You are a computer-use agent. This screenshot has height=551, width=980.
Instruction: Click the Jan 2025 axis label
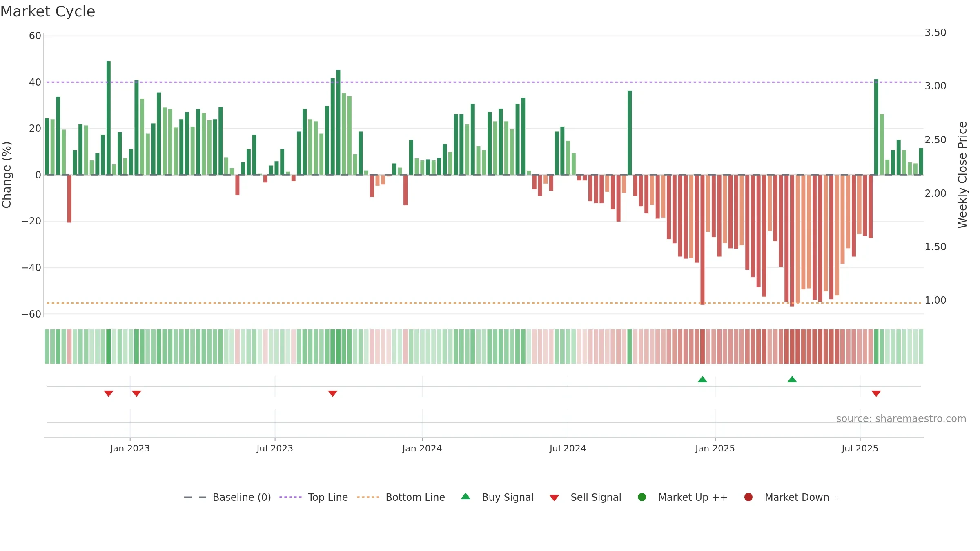point(715,449)
